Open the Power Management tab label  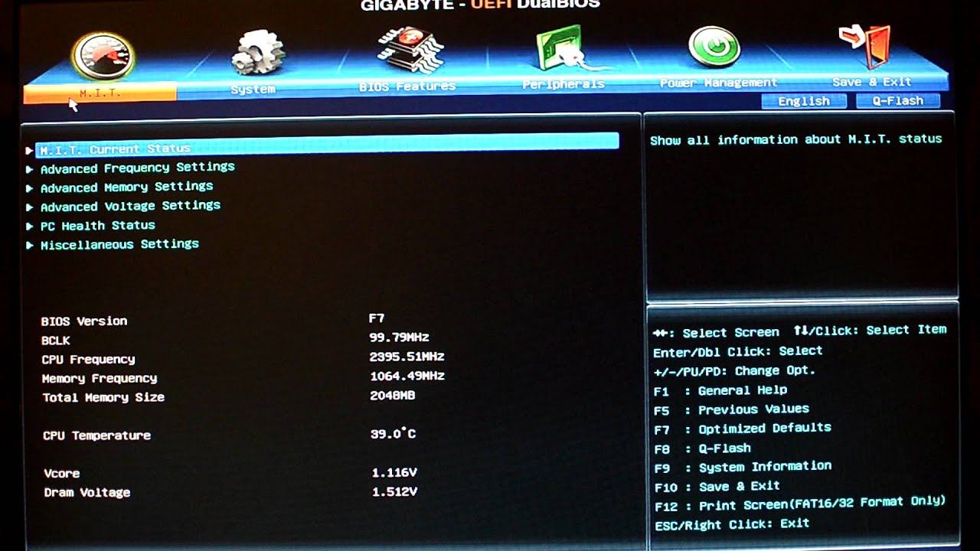tap(719, 83)
